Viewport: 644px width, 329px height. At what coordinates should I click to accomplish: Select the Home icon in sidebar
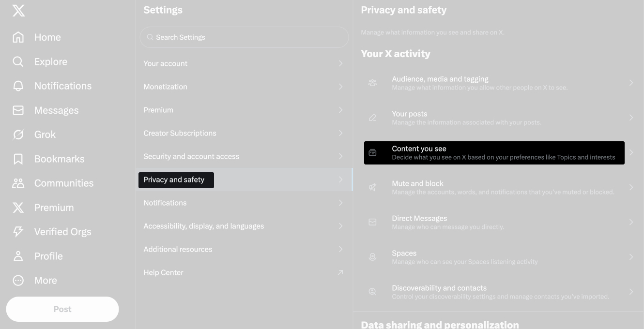tap(18, 37)
